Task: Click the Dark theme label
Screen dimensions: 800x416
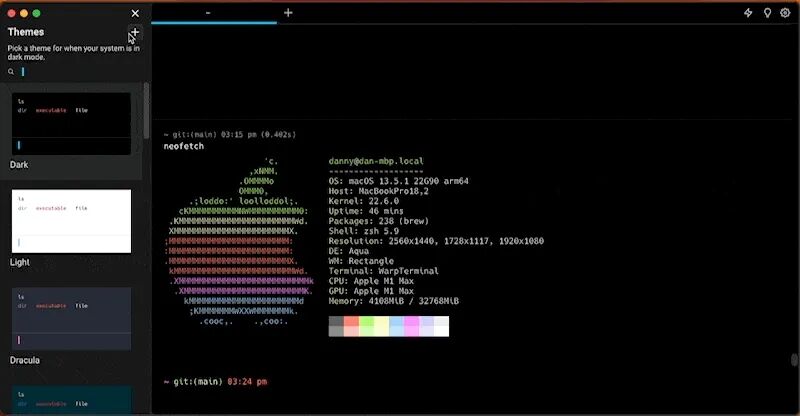Action: (19, 165)
